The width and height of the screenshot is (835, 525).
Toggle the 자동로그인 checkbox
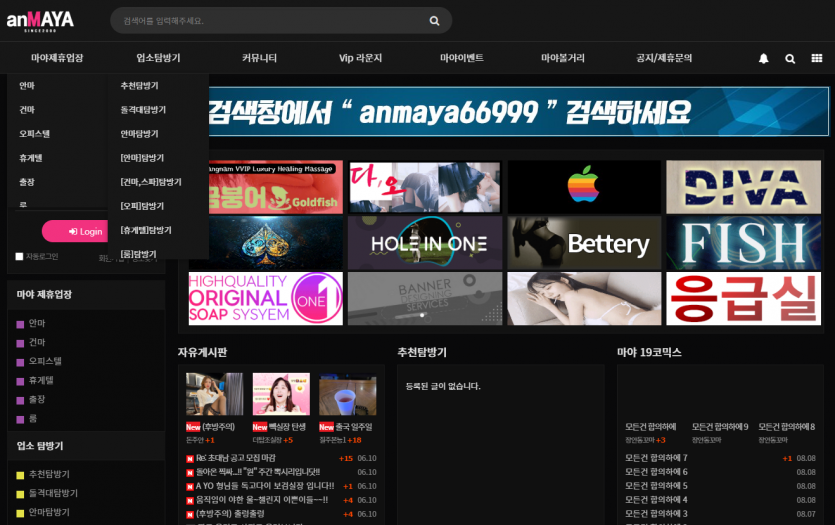click(x=20, y=257)
